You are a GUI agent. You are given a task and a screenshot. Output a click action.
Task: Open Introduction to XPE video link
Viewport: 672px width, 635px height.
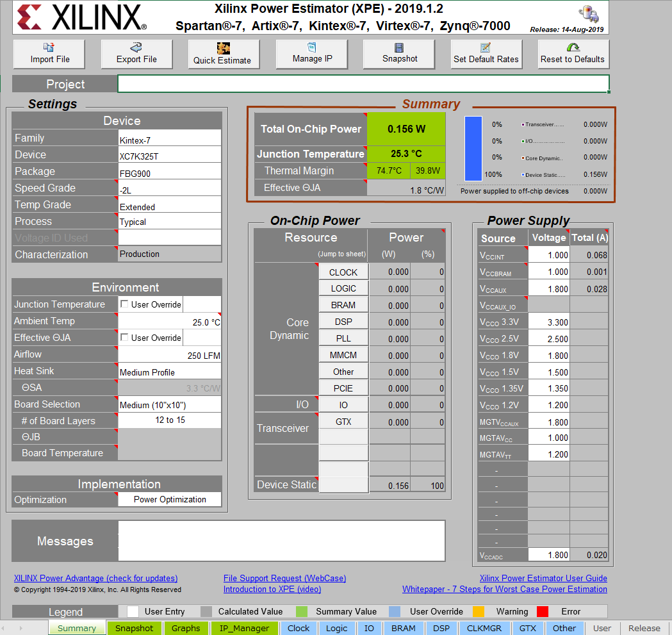click(x=272, y=589)
